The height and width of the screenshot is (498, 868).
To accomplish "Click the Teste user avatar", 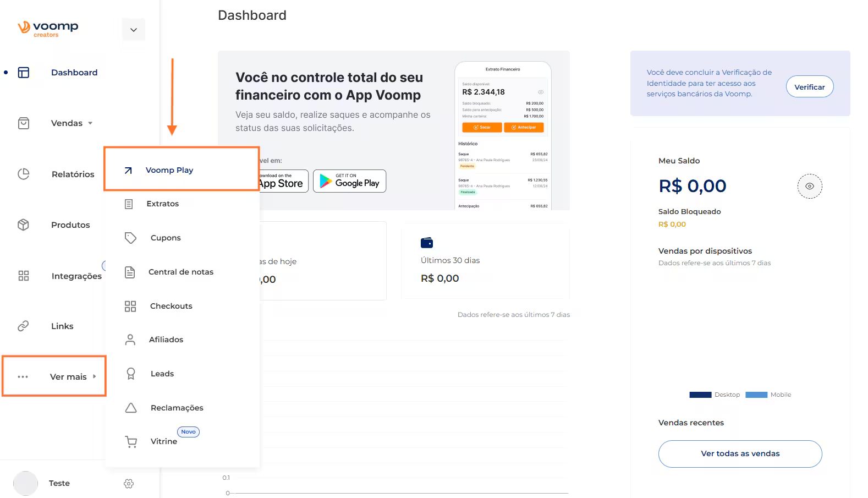I will click(25, 483).
